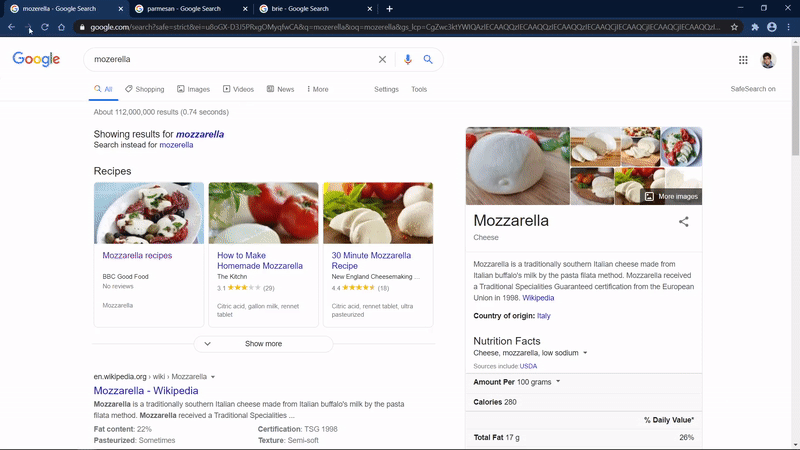The width and height of the screenshot is (800, 450).
Task: Open Mozzarella - Wikipedia result
Action: click(146, 390)
